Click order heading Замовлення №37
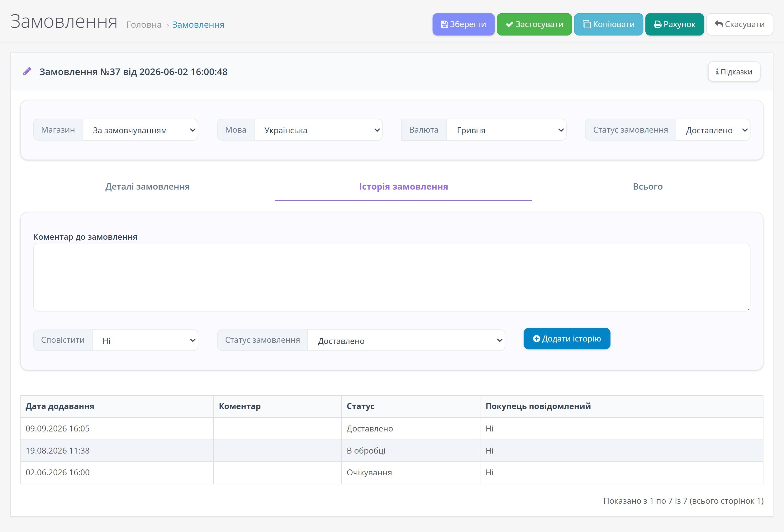This screenshot has height=532, width=784. (x=133, y=72)
